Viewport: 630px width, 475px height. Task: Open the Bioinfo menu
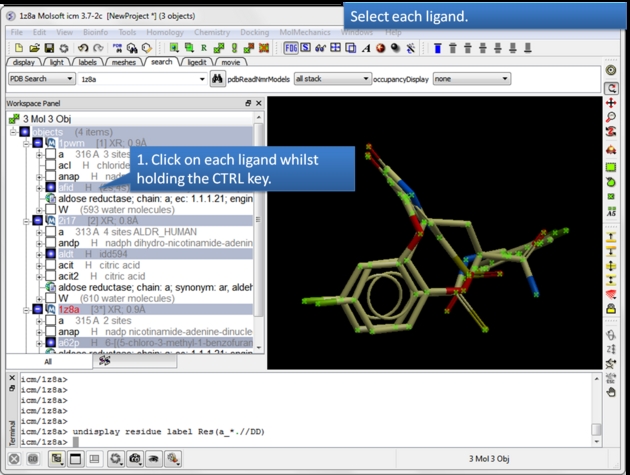95,32
